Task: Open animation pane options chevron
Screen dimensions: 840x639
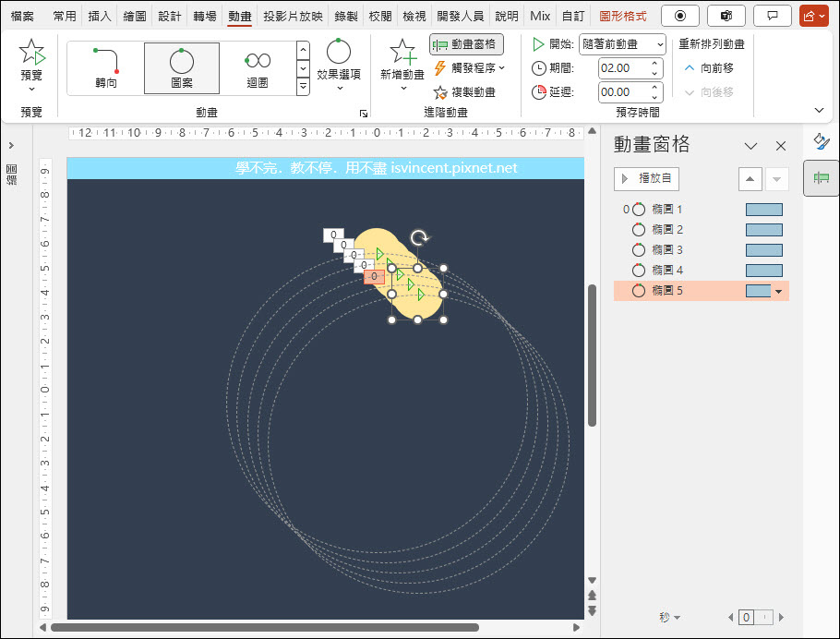Action: pos(750,146)
